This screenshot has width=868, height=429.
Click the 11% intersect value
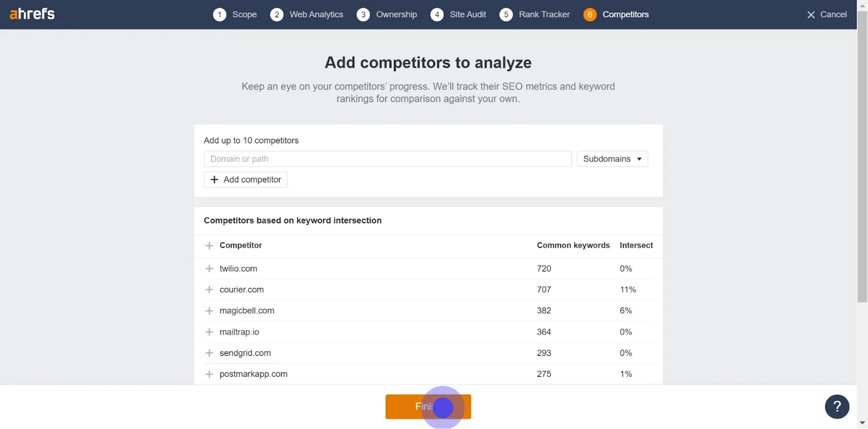(628, 290)
